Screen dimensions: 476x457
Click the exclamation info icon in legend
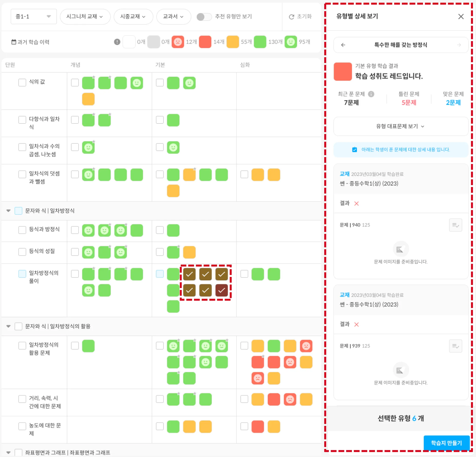point(117,42)
